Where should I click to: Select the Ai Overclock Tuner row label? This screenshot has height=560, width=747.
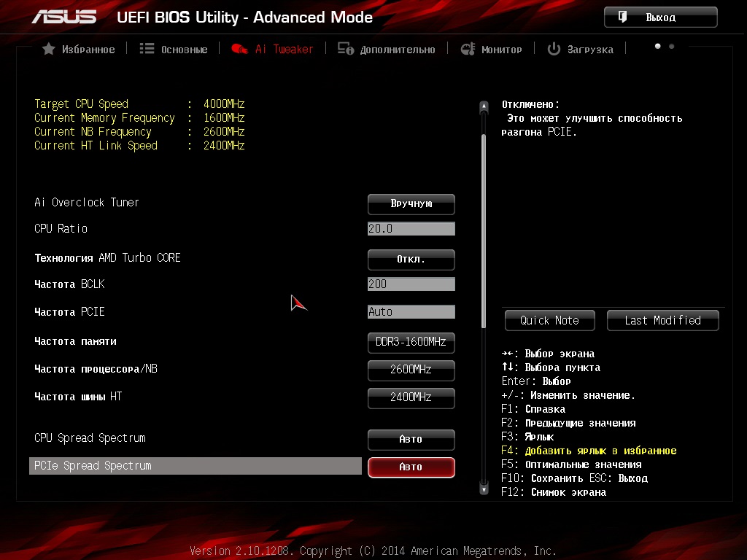87,203
